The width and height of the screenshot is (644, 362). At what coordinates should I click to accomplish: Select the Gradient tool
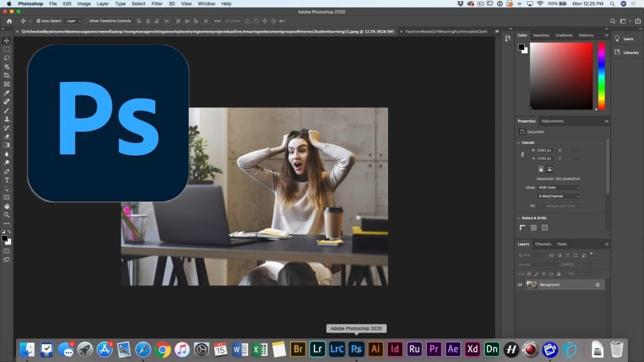(x=6, y=145)
